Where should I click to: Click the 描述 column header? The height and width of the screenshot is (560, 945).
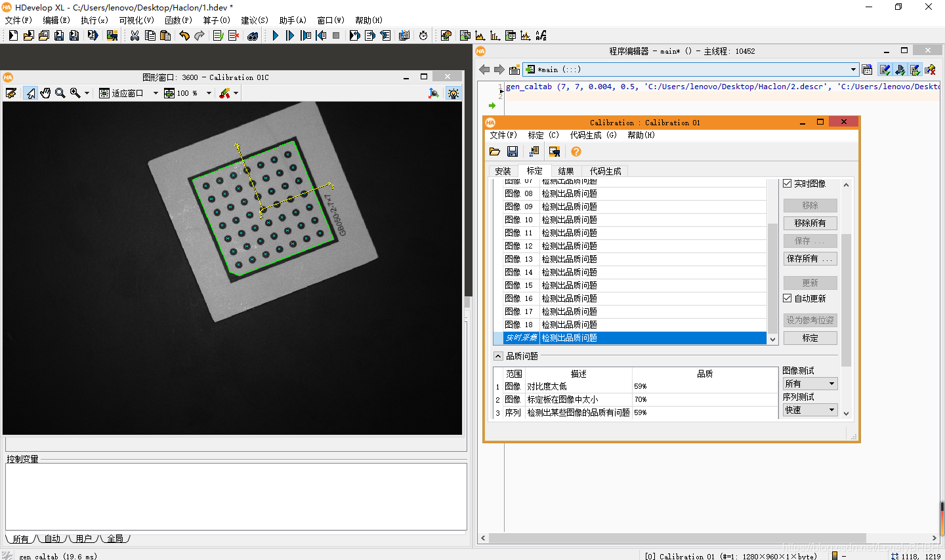(578, 374)
